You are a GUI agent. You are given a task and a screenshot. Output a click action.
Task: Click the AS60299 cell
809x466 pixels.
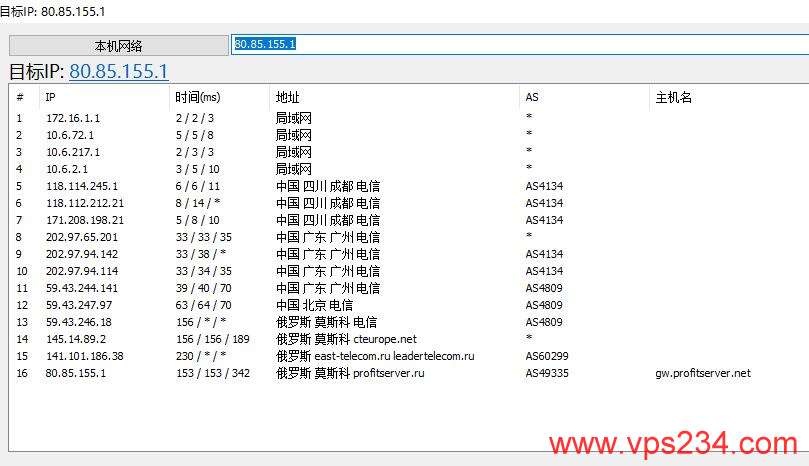(x=547, y=356)
